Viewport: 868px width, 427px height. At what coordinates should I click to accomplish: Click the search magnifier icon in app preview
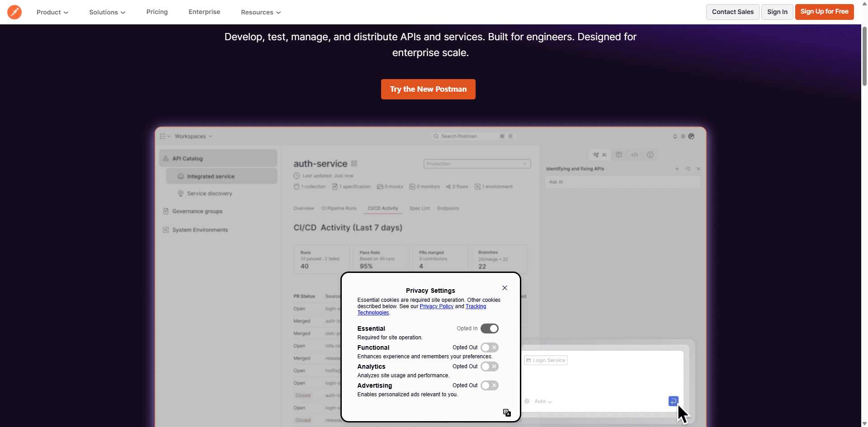tap(436, 136)
